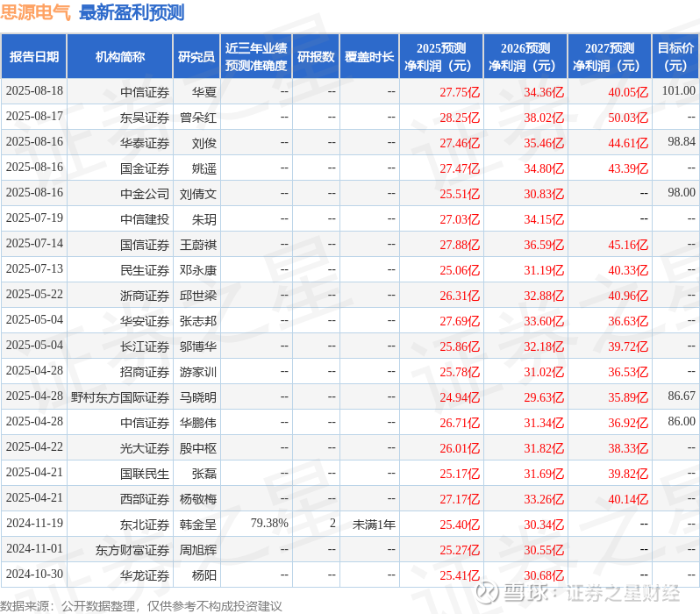This screenshot has height=614, width=700.
Task: Select target price 98.00
Action: (x=682, y=192)
